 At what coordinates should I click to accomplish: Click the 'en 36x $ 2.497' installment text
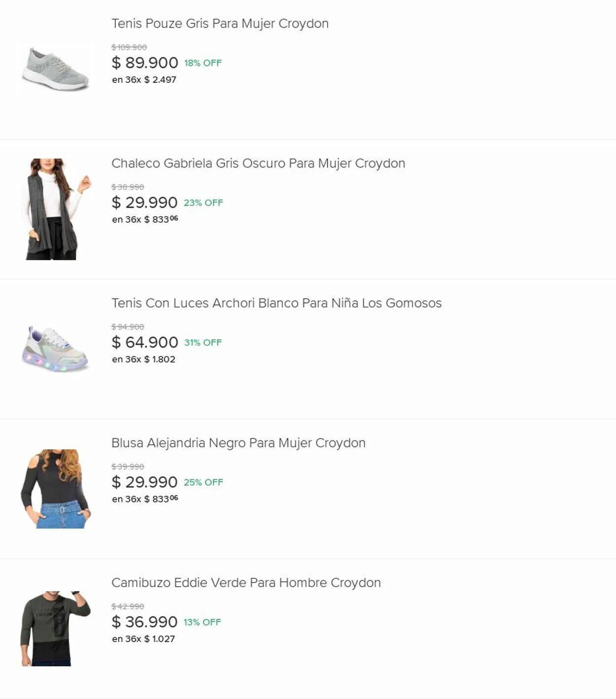(144, 80)
